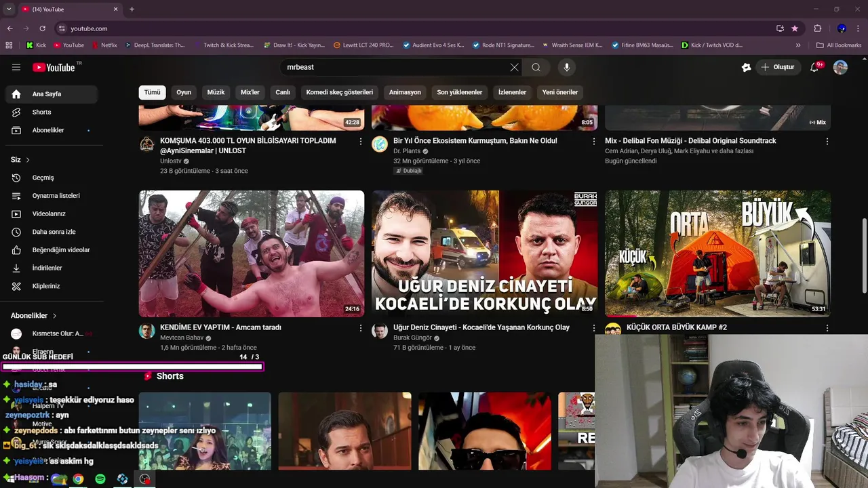
Task: Select the Oyun filter chip
Action: [184, 92]
